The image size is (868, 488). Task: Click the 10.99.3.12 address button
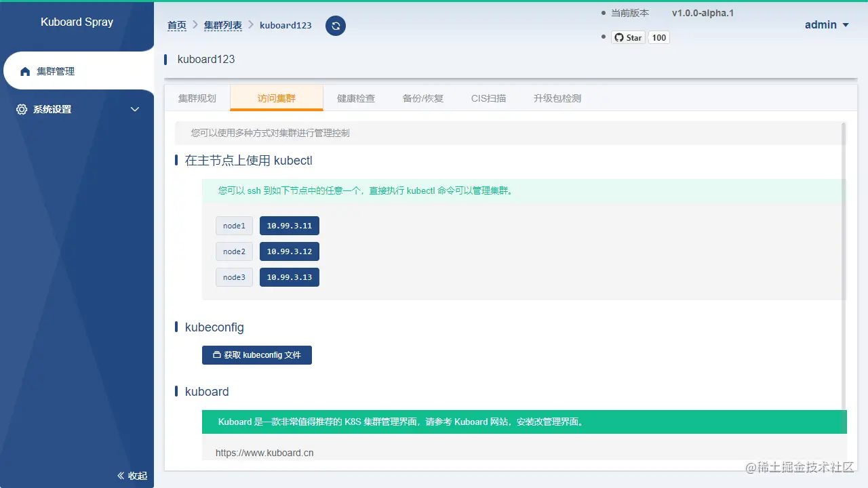[290, 251]
